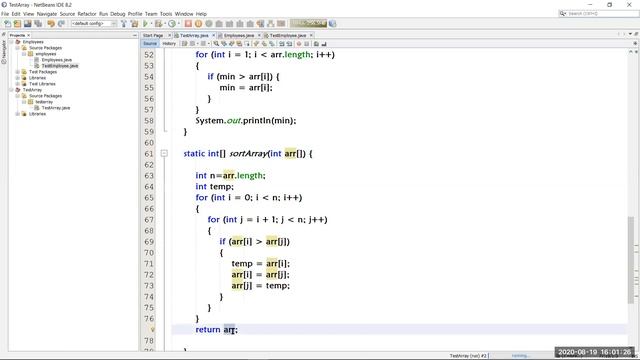This screenshot has height=360, width=640.
Task: Collapse the Employees project node
Action: [11, 42]
